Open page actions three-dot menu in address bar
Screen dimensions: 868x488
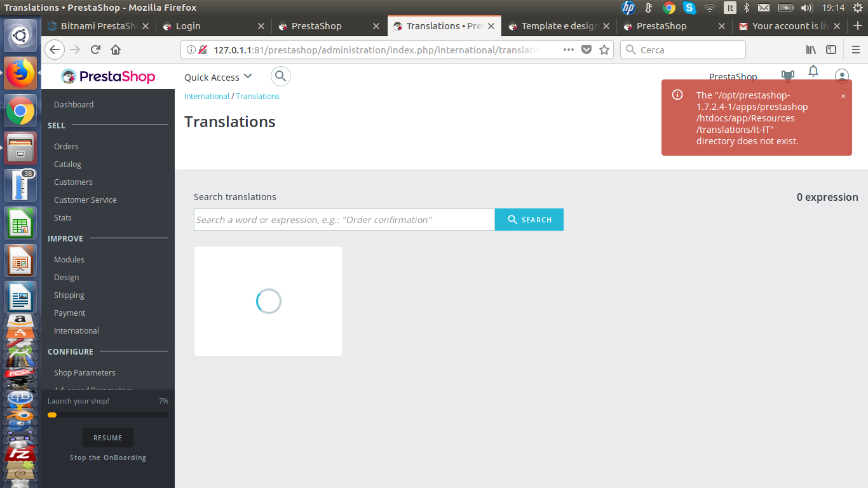(569, 50)
